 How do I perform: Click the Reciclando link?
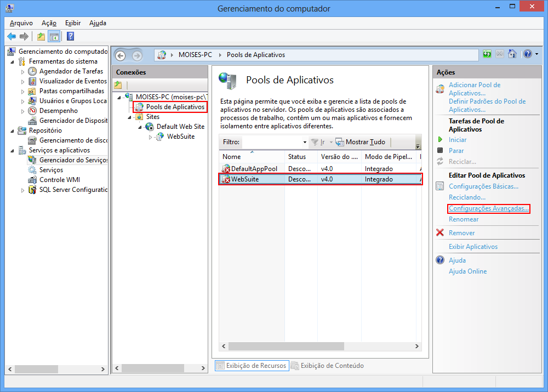click(x=467, y=197)
